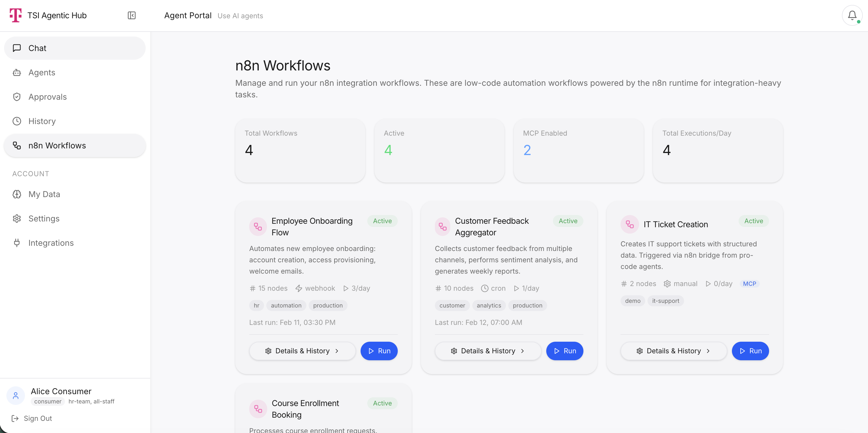
Task: Open the Approvals section
Action: (x=75, y=97)
